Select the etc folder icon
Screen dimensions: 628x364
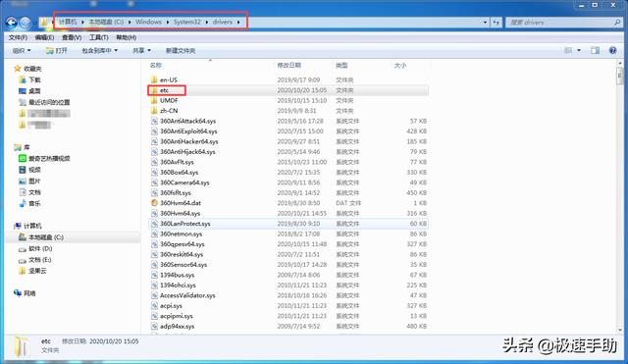[x=154, y=90]
